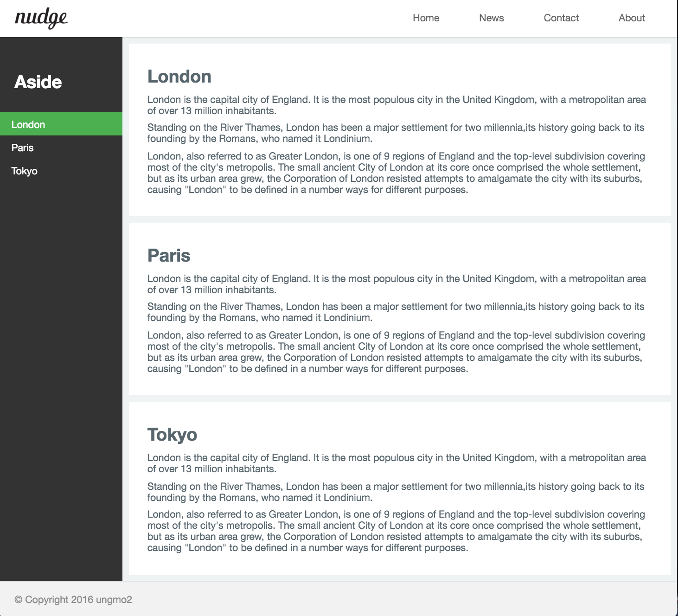Image resolution: width=678 pixels, height=616 pixels.
Task: Click the copyright 2016 ungmo2 footer text
Action: (x=73, y=600)
